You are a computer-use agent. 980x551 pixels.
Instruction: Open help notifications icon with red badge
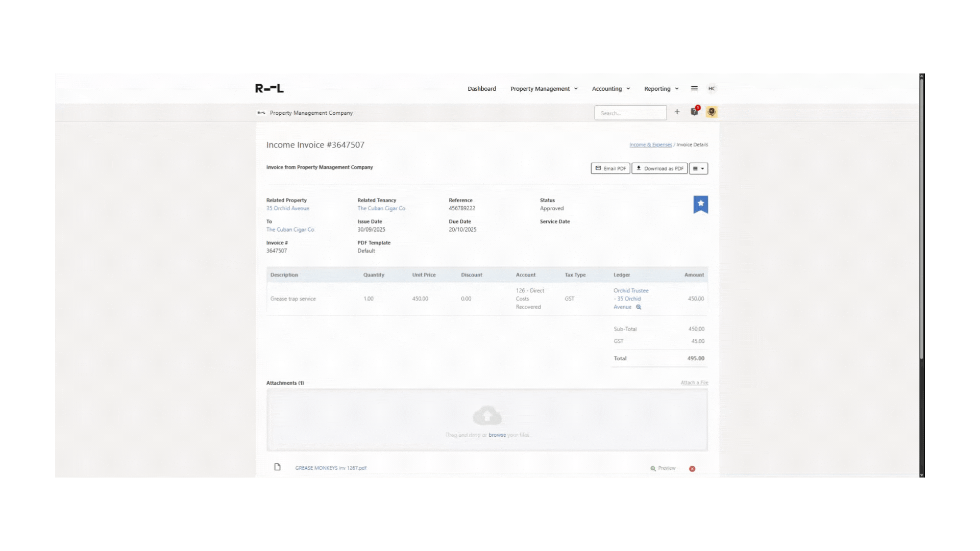coord(694,112)
